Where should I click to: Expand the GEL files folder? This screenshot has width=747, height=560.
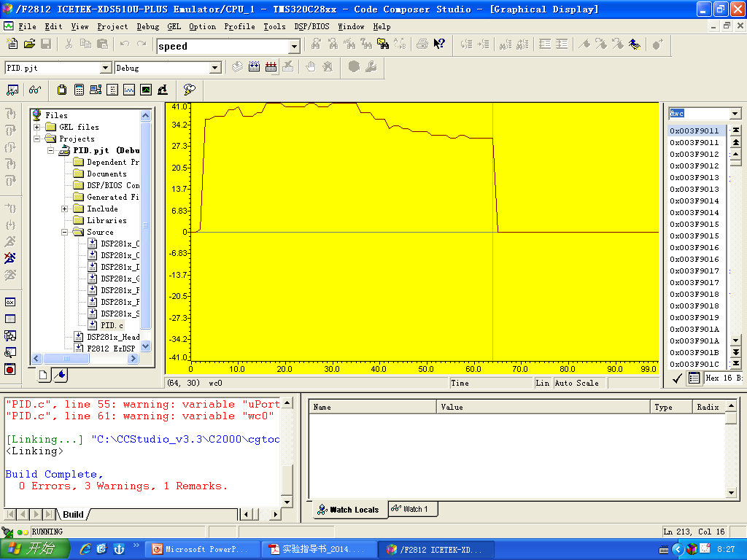point(36,127)
